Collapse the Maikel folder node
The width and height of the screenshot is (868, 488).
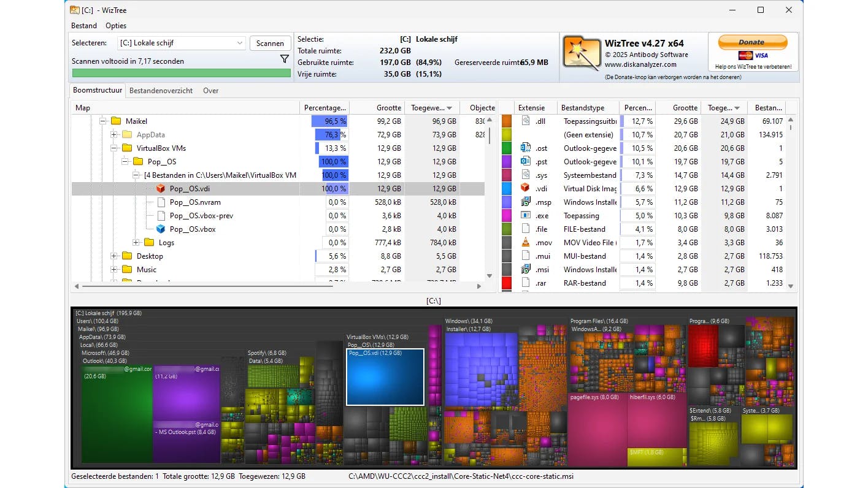coord(103,121)
